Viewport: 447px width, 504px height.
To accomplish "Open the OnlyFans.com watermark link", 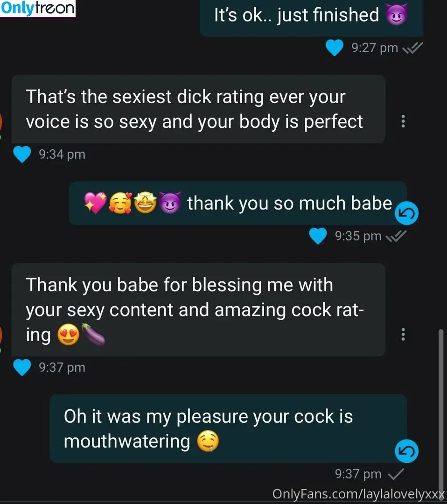I will point(358,494).
